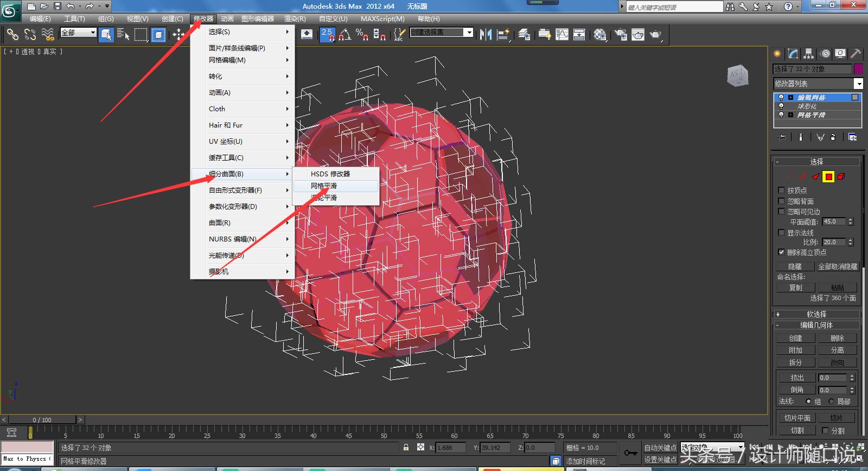The width and height of the screenshot is (868, 471).
Task: Select the Polygon sub-object level icon
Action: (828, 176)
